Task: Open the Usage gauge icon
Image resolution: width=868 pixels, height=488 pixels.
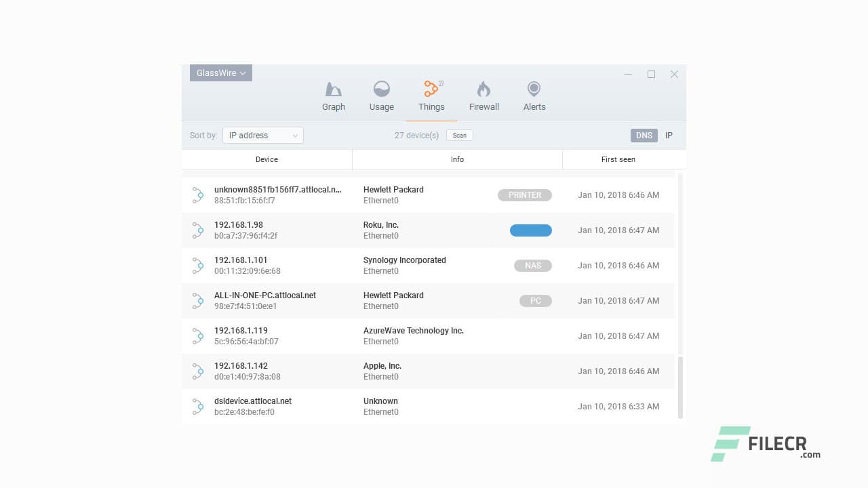Action: pos(381,89)
